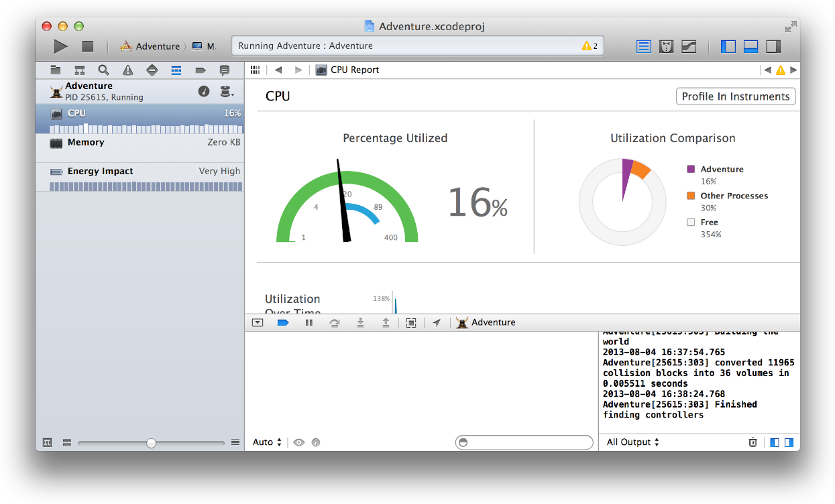Open the Issue navigator warning tab
Image resolution: width=835 pixels, height=504 pixels.
coord(127,70)
